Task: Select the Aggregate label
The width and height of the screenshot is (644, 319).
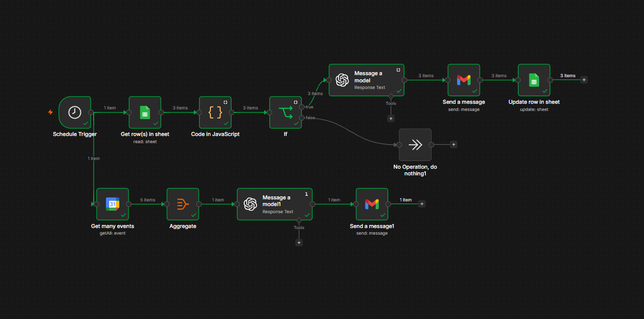Action: pyautogui.click(x=183, y=226)
